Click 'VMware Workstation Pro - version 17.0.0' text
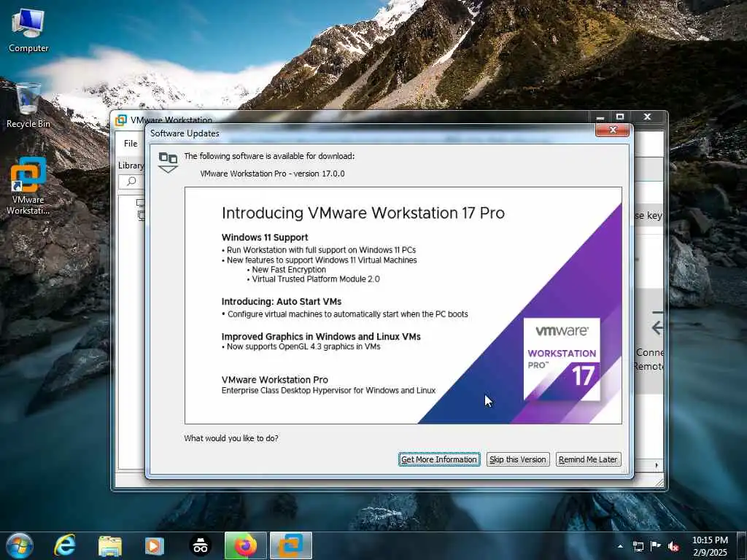 (x=272, y=174)
